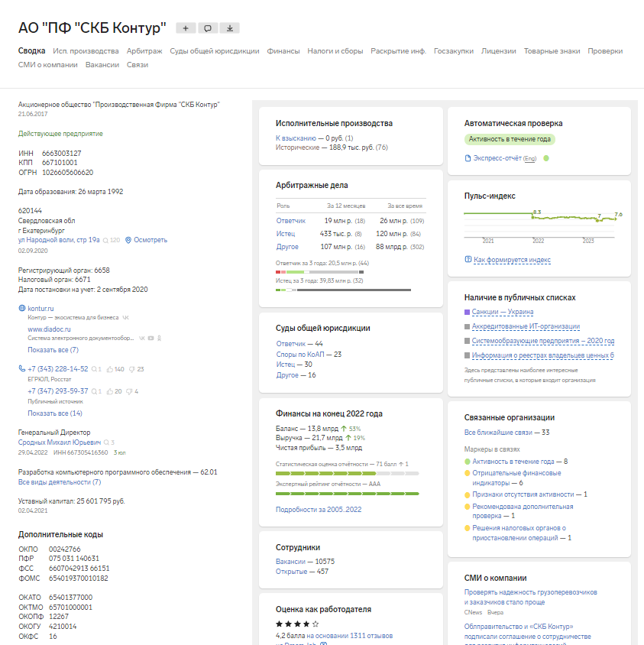Image resolution: width=644 pixels, height=645 pixels.
Task: Open VK icon under kontur.ru description
Action: pyautogui.click(x=126, y=318)
